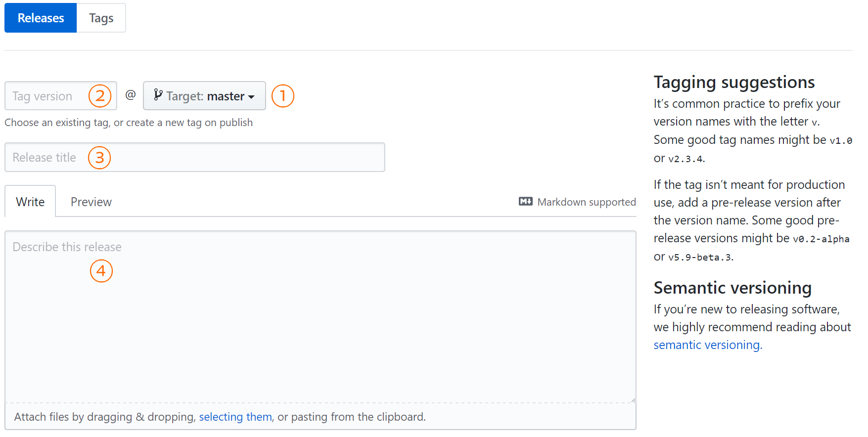Click the Describe this release text area
Image resolution: width=868 pixels, height=437 pixels.
(x=320, y=317)
